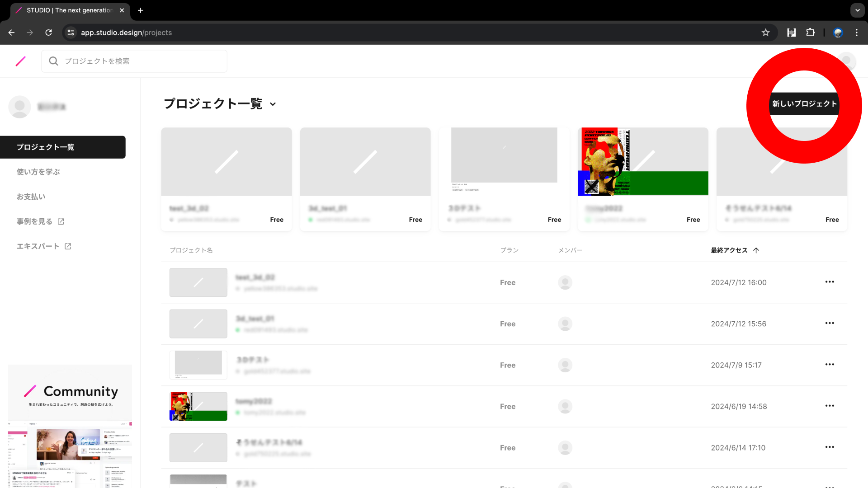Image resolution: width=868 pixels, height=488 pixels.
Task: Open the tab search chevron in title bar
Action: [x=857, y=10]
